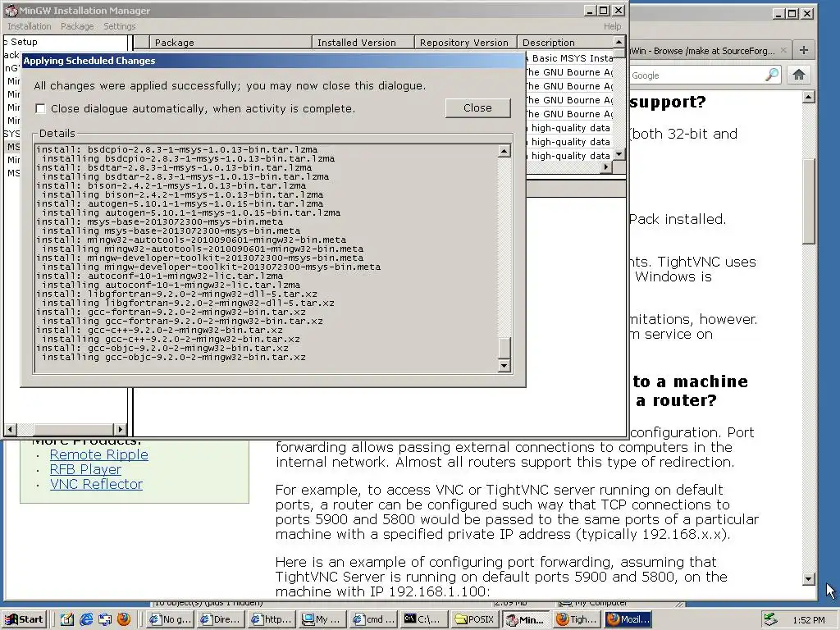Click log line 'installing gcc-objc-9.2.0-2-mingw32-bin.tar.xz'
The height and width of the screenshot is (630, 840).
click(174, 358)
